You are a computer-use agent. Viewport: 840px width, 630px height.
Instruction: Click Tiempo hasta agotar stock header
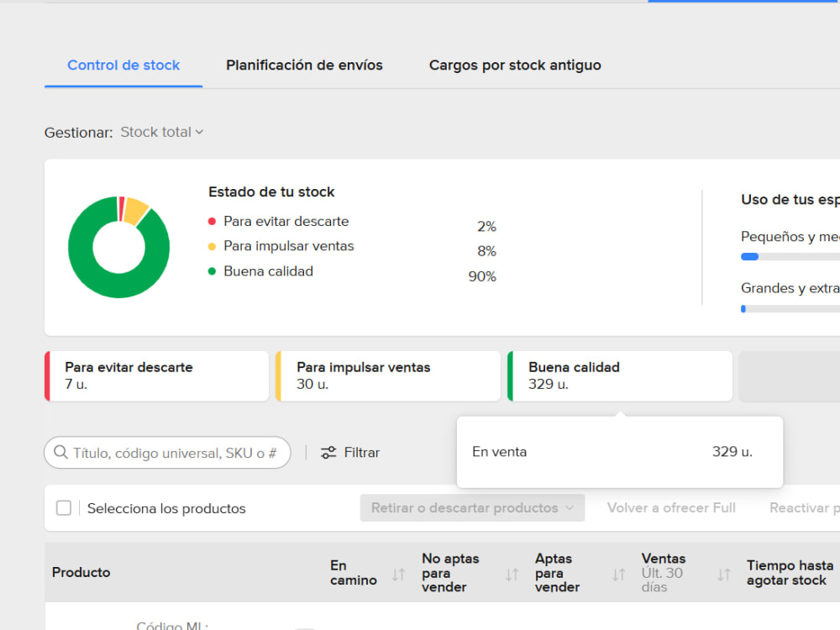point(790,573)
